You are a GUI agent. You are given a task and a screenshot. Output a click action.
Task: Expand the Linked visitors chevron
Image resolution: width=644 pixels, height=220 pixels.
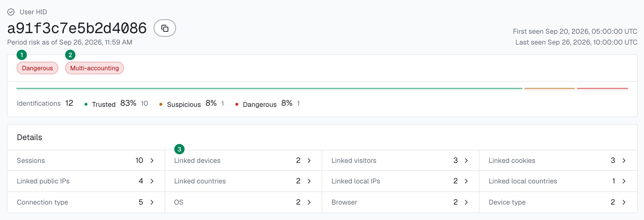click(466, 161)
